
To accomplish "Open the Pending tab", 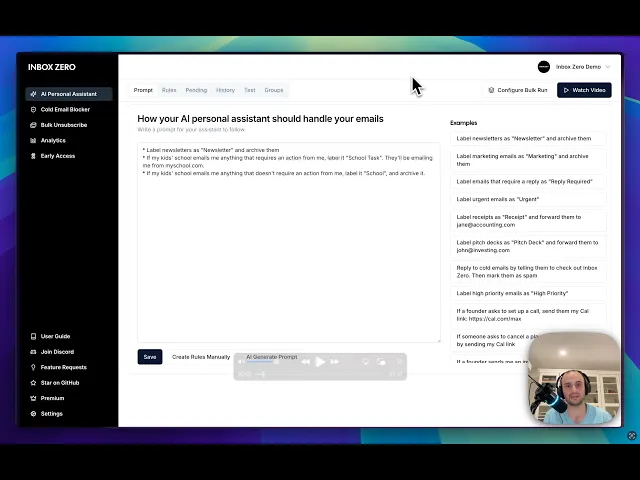I will 196,90.
